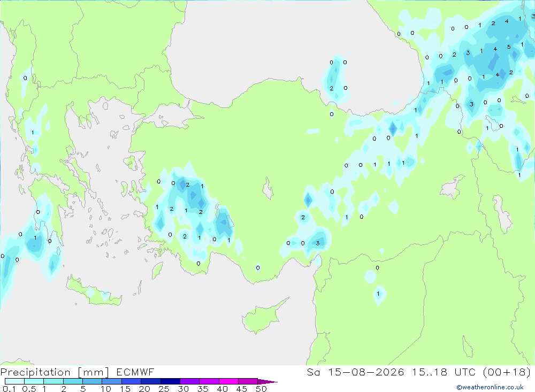The image size is (535, 392).
Task: Click the 'Precipitation [mm]' title text
Action: click(55, 372)
